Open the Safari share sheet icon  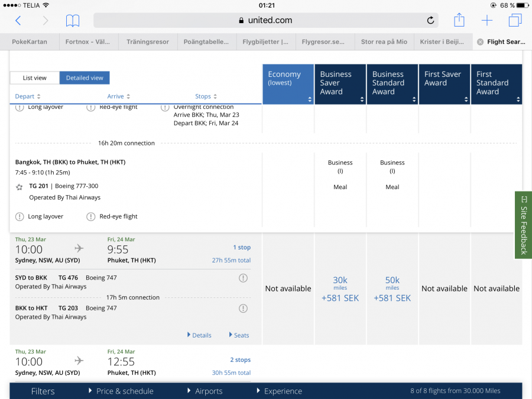pos(459,20)
